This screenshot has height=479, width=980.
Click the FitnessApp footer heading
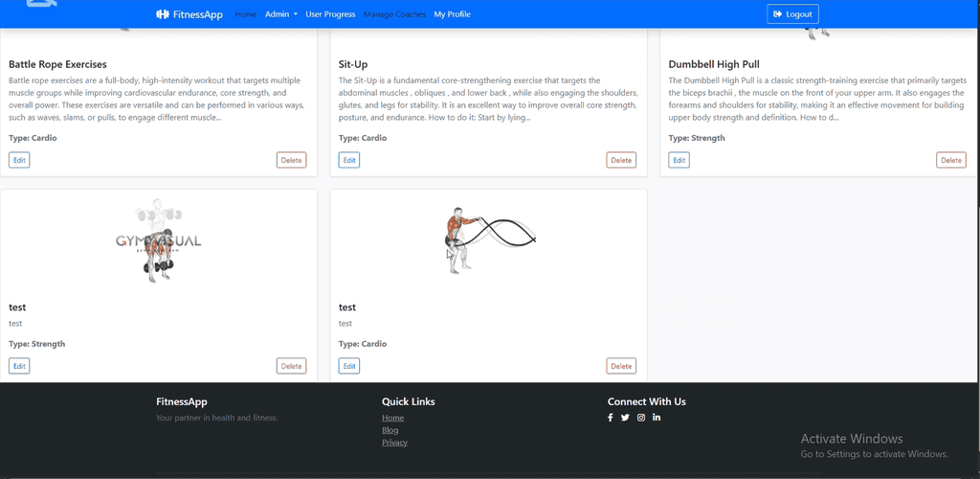182,401
